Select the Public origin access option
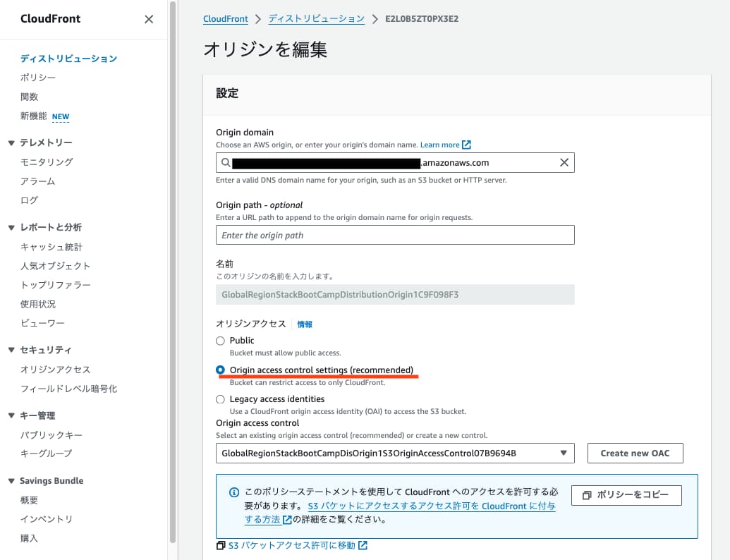The image size is (730, 560). coord(221,340)
